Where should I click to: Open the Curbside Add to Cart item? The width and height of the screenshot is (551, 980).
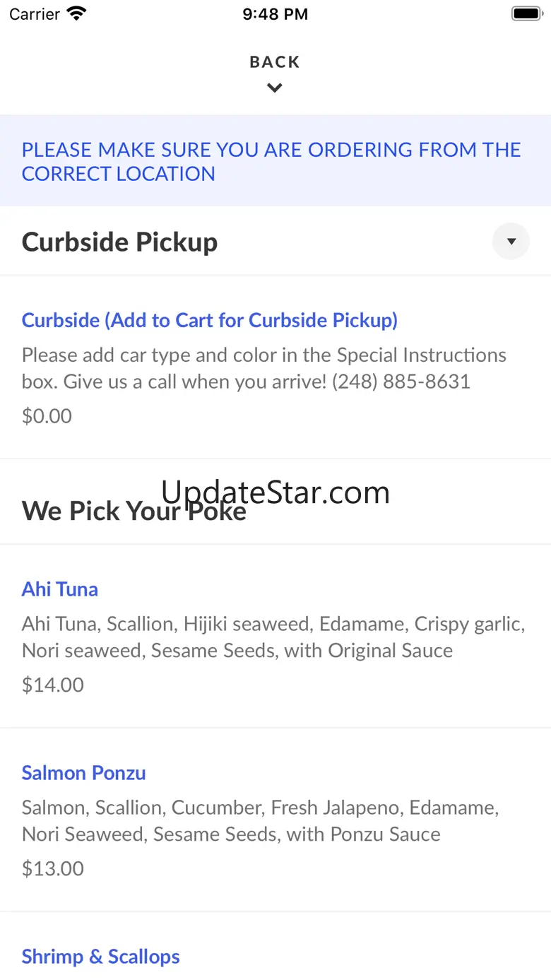coord(210,320)
